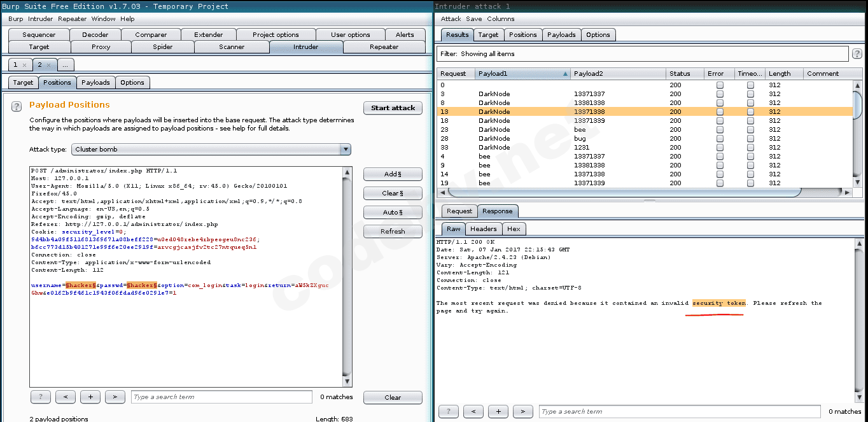Tick the Error checkbox for request 13
868x422 pixels.
(x=720, y=112)
